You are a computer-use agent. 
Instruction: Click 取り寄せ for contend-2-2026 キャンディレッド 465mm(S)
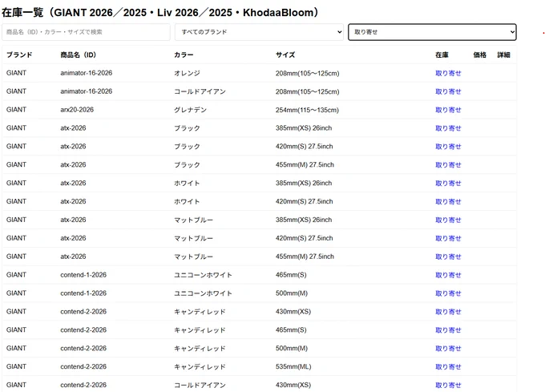[448, 330]
